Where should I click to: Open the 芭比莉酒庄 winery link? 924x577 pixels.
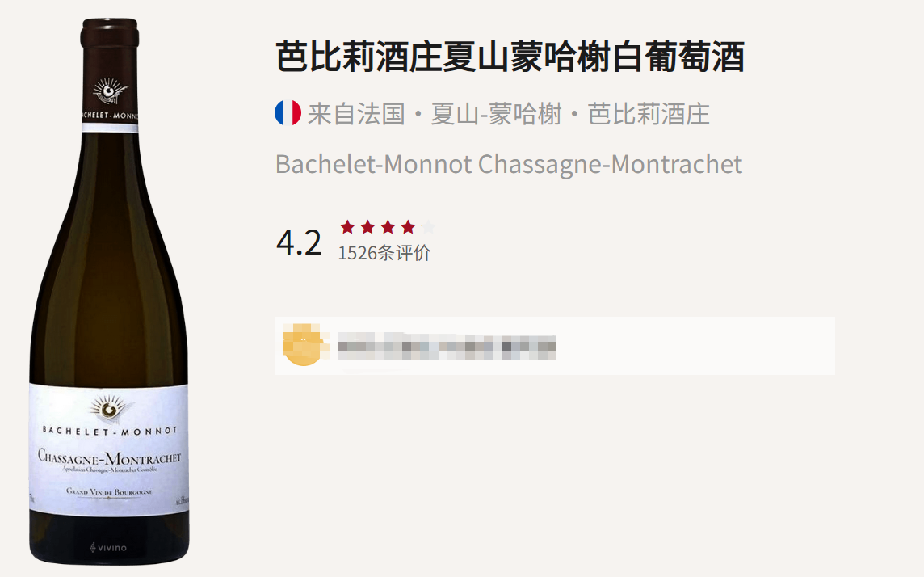649,114
